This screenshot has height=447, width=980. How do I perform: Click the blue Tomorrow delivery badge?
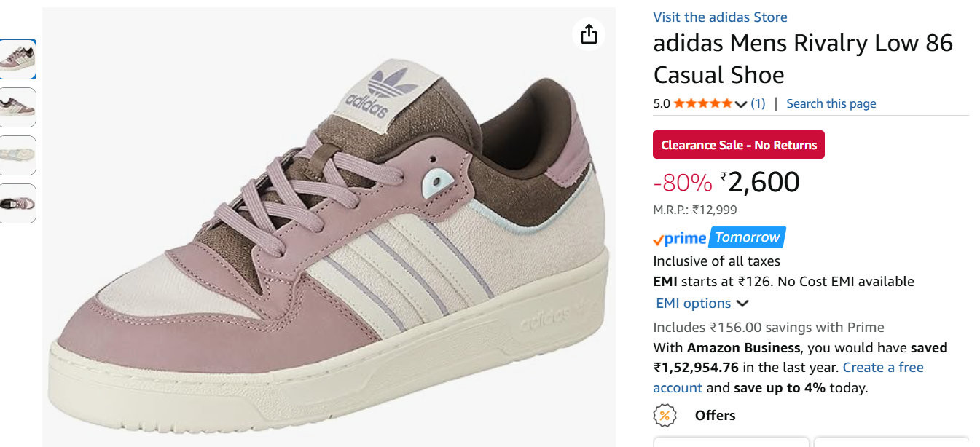[747, 237]
